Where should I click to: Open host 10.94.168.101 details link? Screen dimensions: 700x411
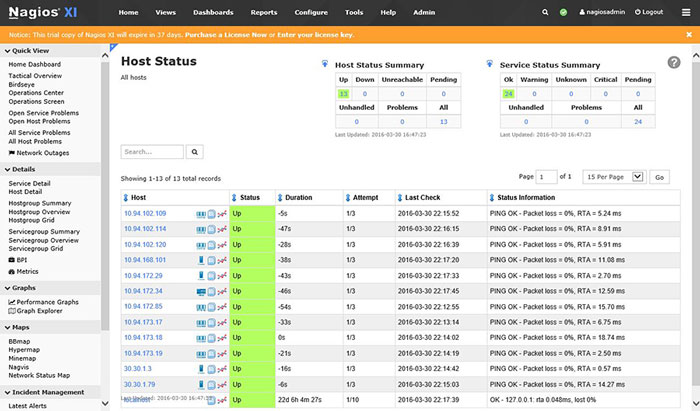tap(145, 260)
